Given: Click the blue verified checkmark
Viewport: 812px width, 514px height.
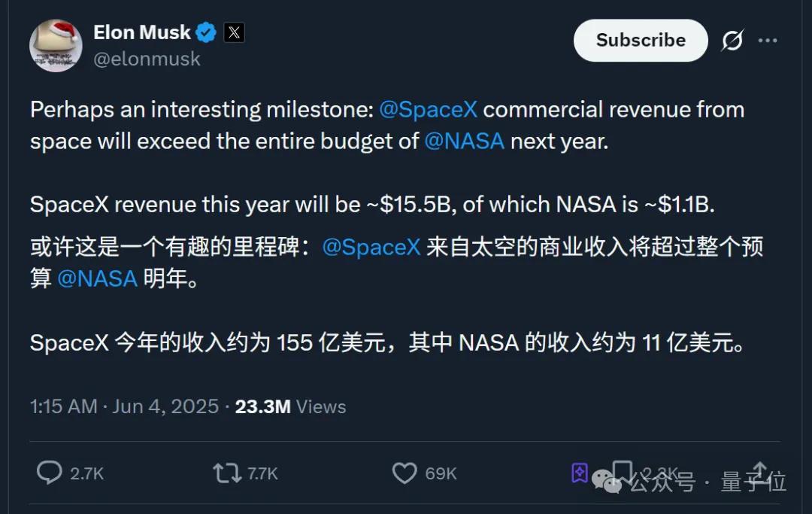Looking at the screenshot, I should click(x=205, y=32).
